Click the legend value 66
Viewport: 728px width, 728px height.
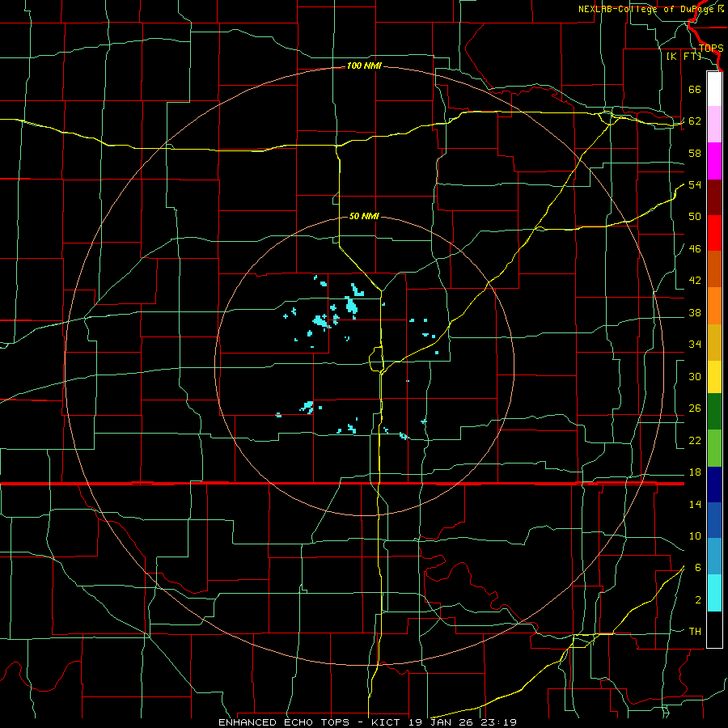click(695, 89)
